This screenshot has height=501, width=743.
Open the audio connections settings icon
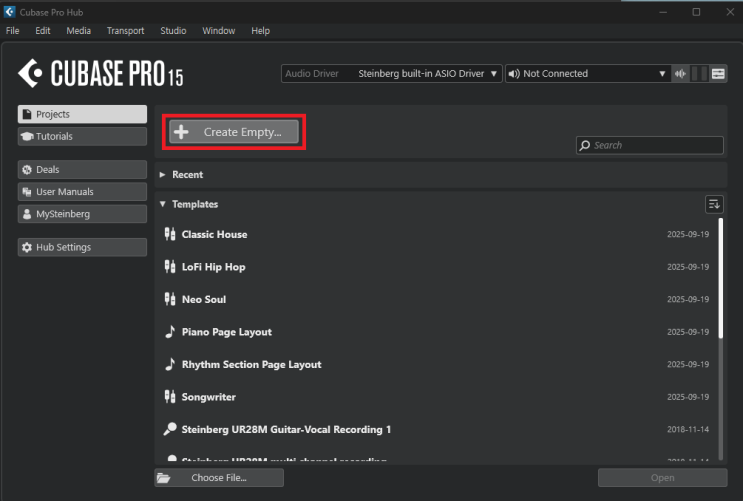coord(718,73)
